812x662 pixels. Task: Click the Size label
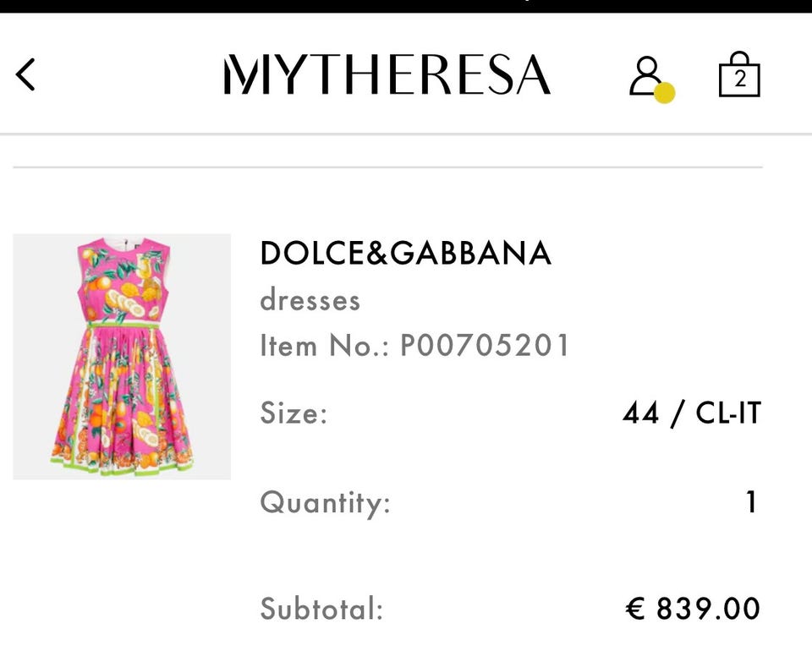coord(294,414)
